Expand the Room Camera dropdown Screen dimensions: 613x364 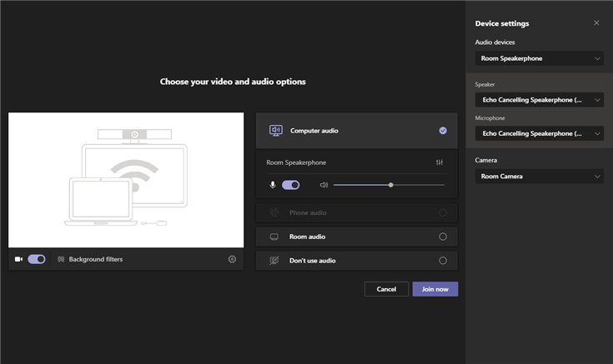[539, 177]
